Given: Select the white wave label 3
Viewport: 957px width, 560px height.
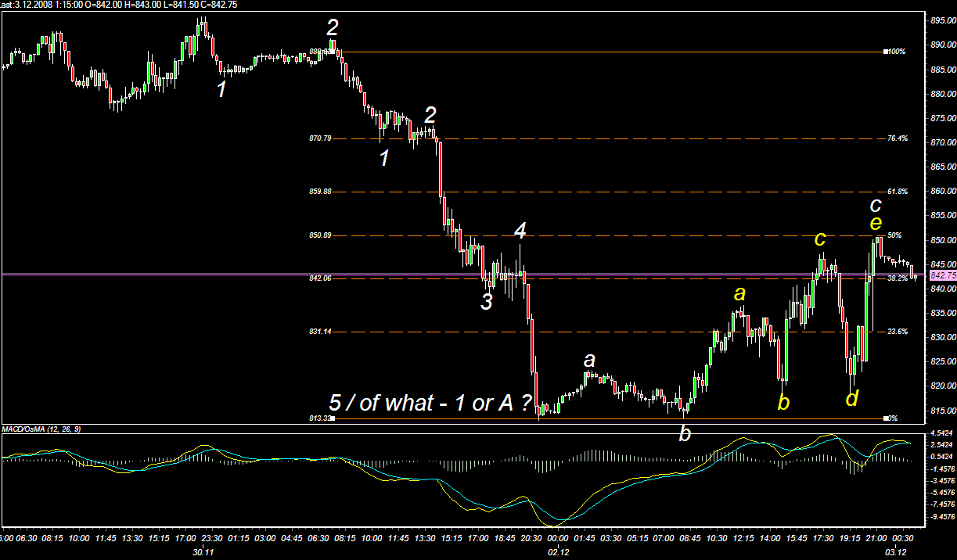Looking at the screenshot, I should point(486,302).
